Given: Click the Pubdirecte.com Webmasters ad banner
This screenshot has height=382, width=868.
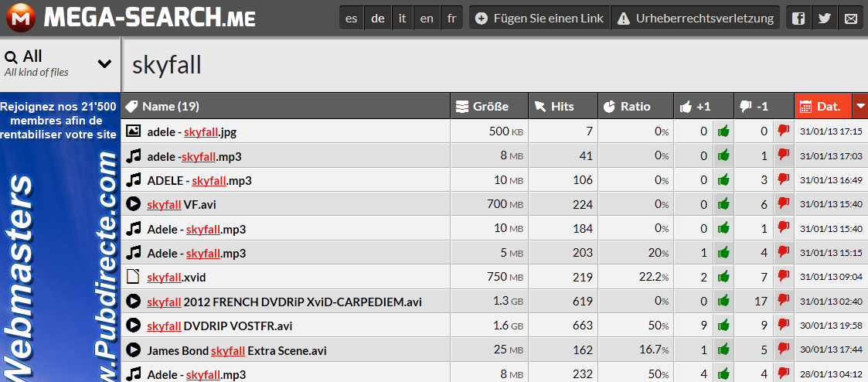Looking at the screenshot, I should coord(60,238).
